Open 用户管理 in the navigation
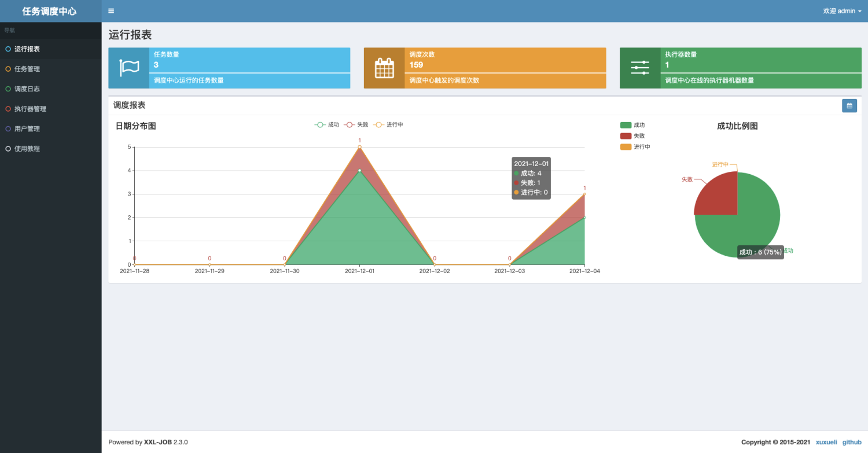 pos(51,129)
